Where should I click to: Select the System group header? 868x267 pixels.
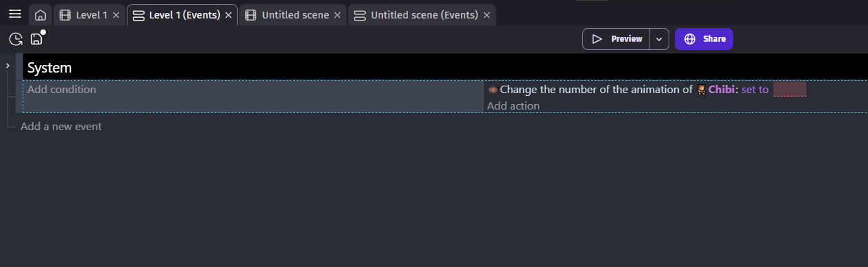click(445, 68)
